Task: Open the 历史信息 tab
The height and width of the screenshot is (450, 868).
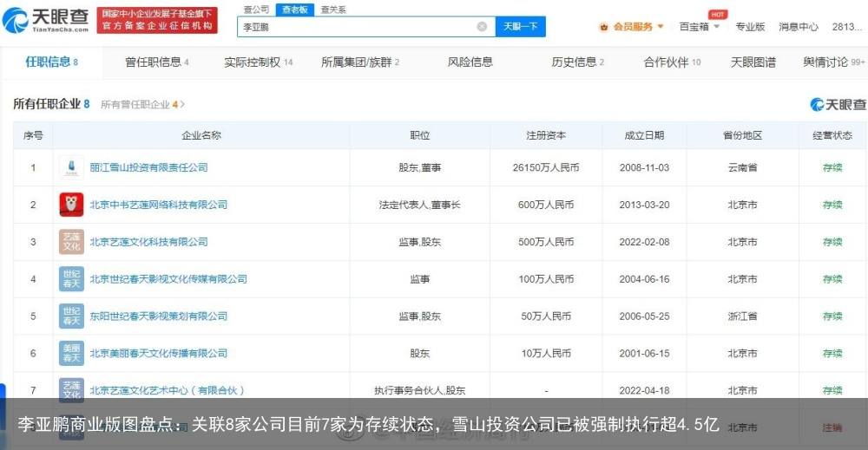Action: click(577, 62)
